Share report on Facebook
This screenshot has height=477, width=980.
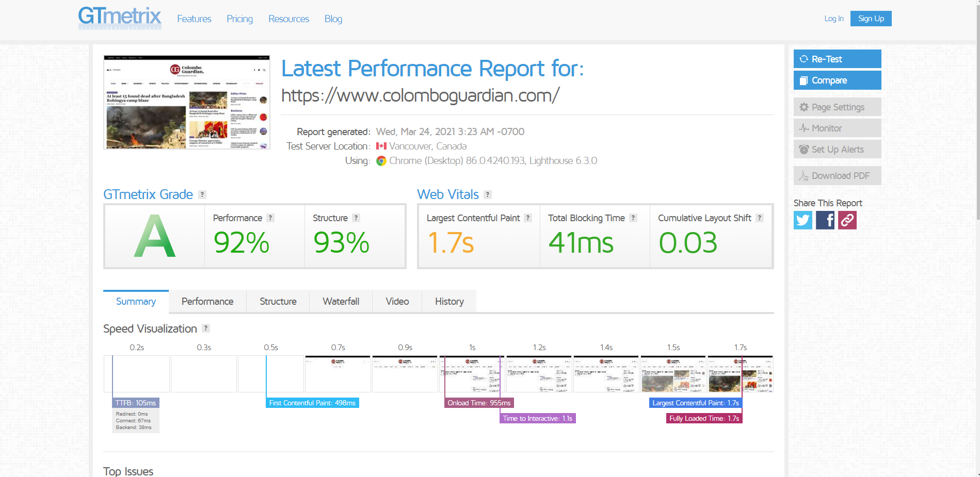(825, 220)
